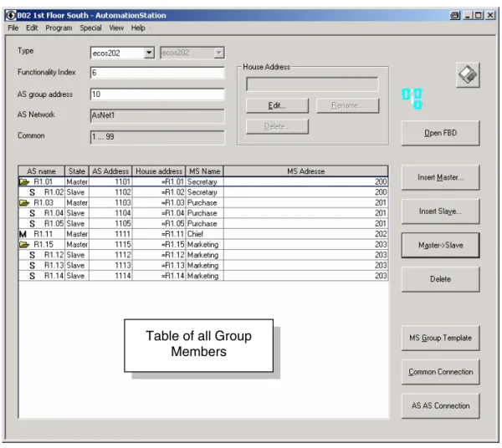Click the S slave icon of R1.14
Image resolution: width=502 pixels, height=448 pixels.
coord(32,276)
